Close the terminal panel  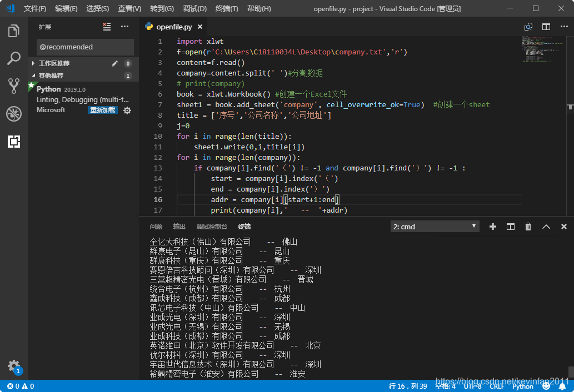[564, 227]
